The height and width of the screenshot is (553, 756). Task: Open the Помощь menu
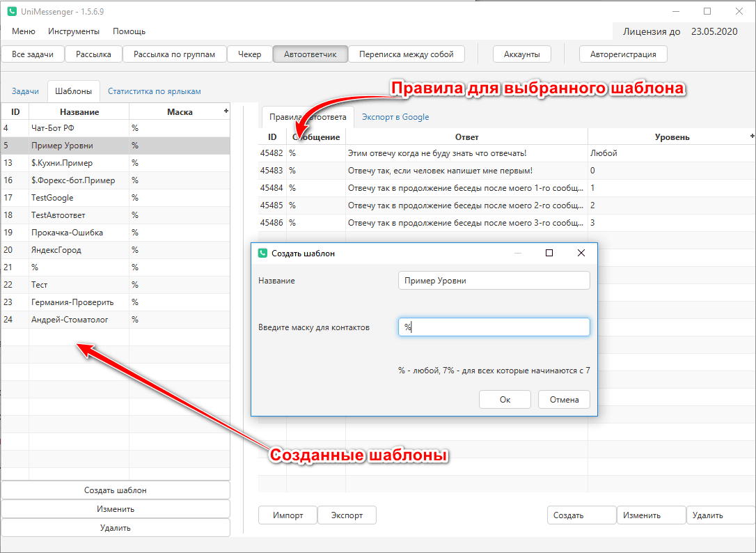pyautogui.click(x=129, y=31)
